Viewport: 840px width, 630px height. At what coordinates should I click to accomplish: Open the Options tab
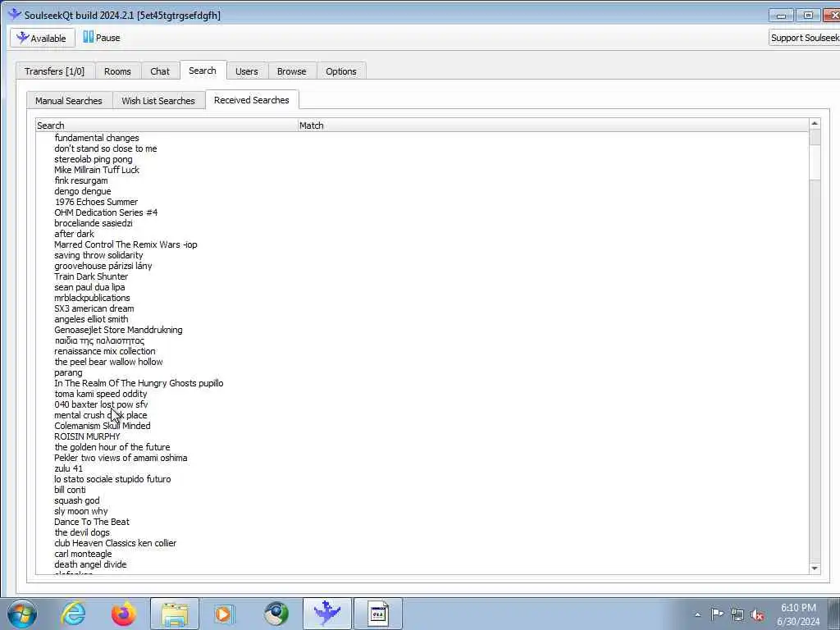coord(340,71)
